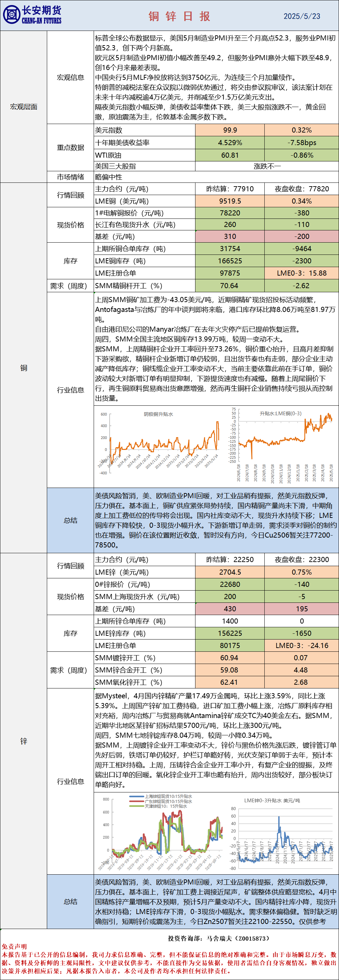Click the 免责声明 heading
The width and height of the screenshot is (339, 980).
[14, 946]
